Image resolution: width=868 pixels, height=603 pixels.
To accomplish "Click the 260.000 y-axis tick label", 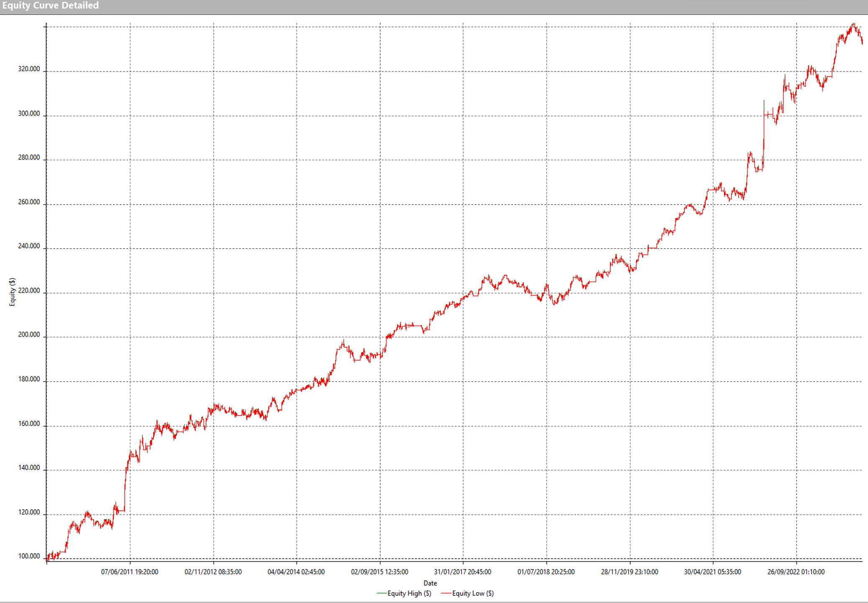I will pos(29,202).
